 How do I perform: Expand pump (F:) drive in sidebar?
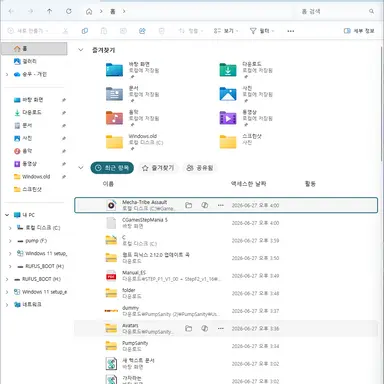point(10,241)
